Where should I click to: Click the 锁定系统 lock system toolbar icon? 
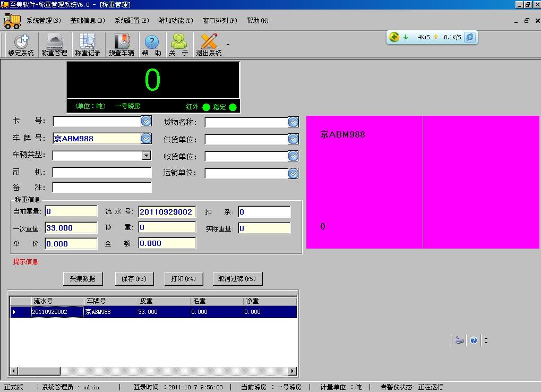click(x=21, y=45)
